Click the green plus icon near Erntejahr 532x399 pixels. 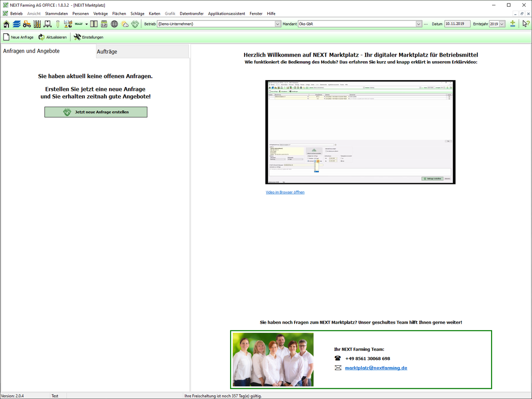click(x=512, y=24)
